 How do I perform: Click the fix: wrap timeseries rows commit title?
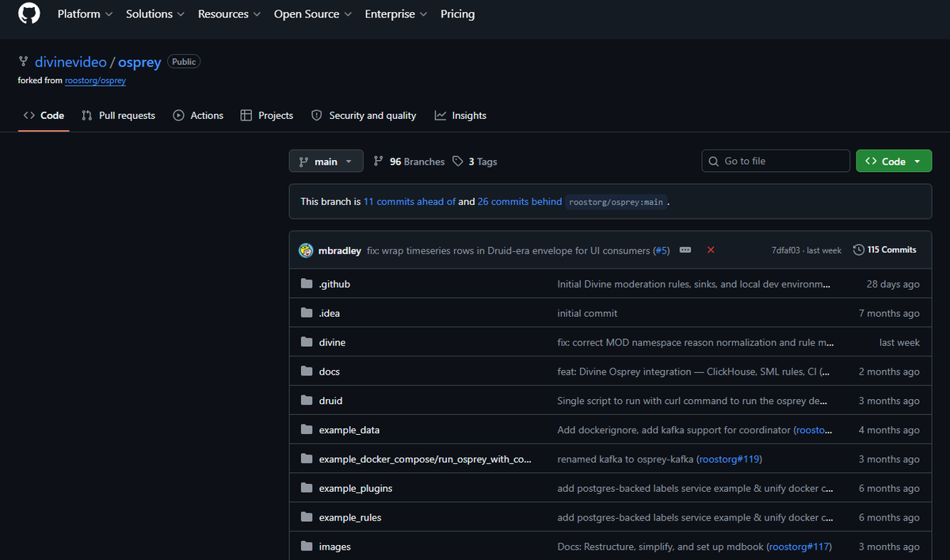(x=508, y=250)
